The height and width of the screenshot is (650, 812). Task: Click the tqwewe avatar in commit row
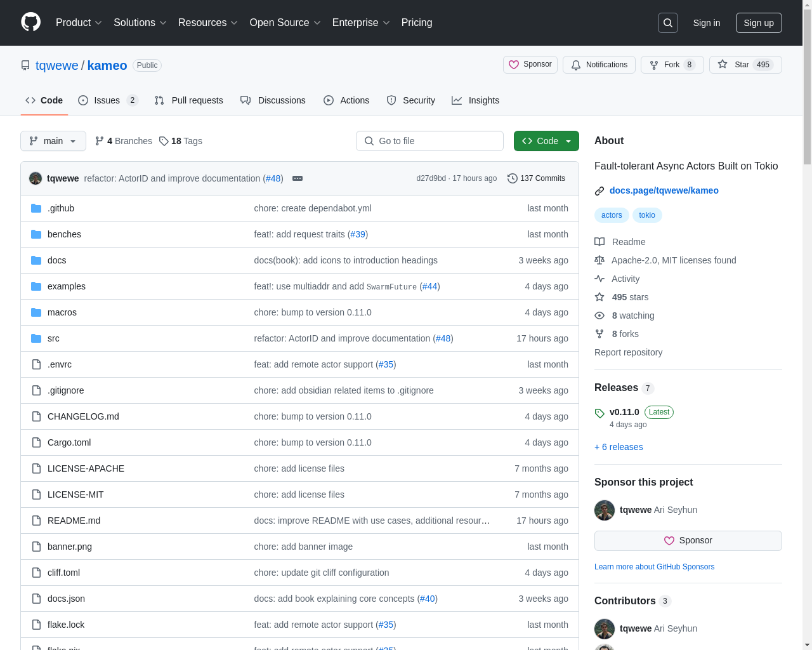point(36,178)
